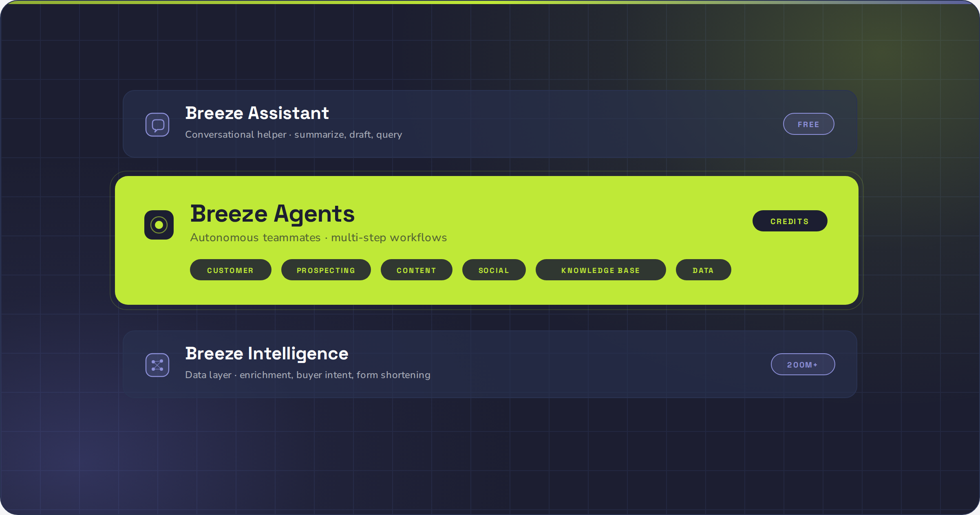Choose the CUSTOMER agent tag
The image size is (980, 515).
[x=230, y=270]
